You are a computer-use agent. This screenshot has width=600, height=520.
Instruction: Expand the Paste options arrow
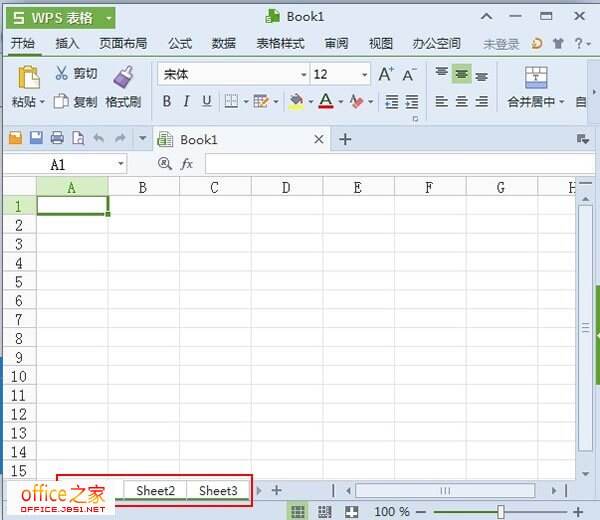42,102
